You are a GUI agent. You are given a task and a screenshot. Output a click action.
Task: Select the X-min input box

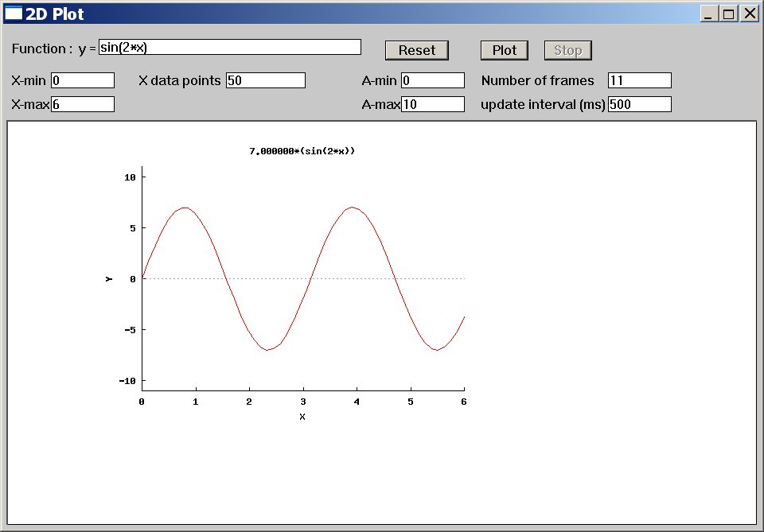[x=83, y=80]
